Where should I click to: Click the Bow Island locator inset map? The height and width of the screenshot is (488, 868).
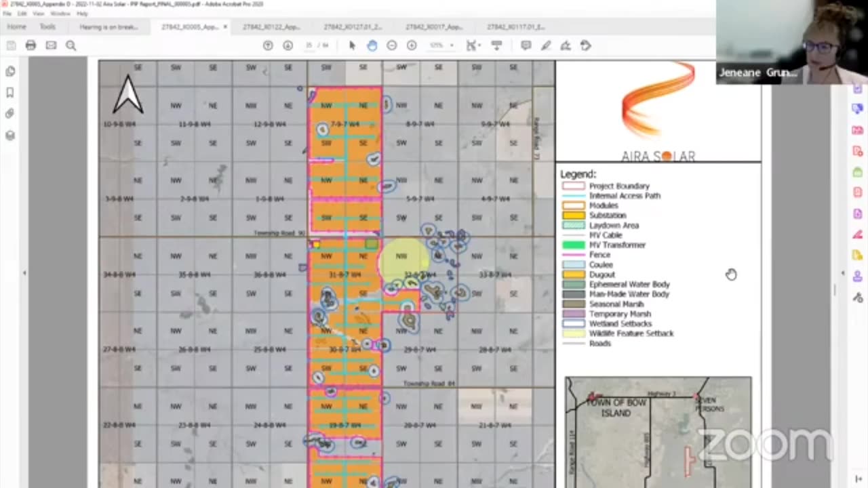[x=658, y=432]
